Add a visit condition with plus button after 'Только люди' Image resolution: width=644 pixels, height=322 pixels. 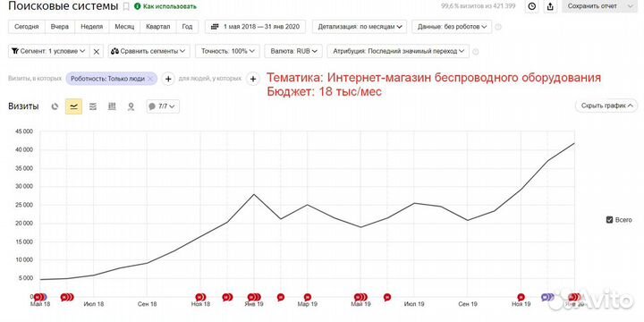click(168, 79)
